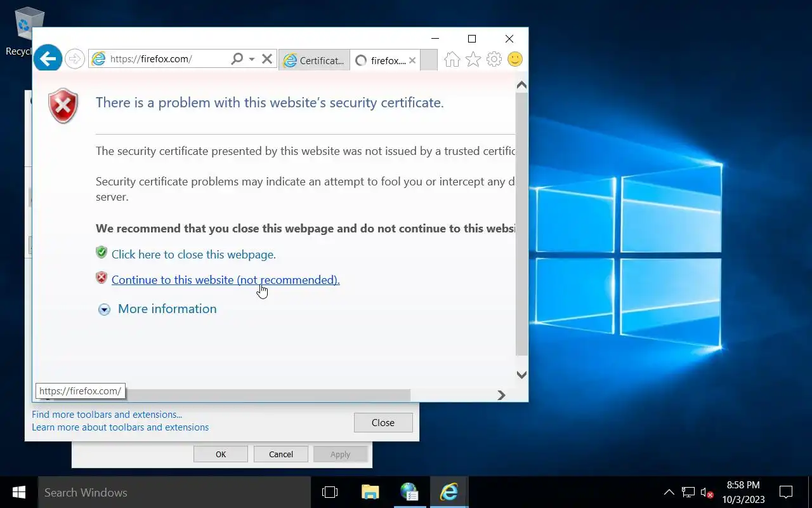The height and width of the screenshot is (508, 812).
Task: Click the search magnifier in address bar
Action: [x=237, y=59]
